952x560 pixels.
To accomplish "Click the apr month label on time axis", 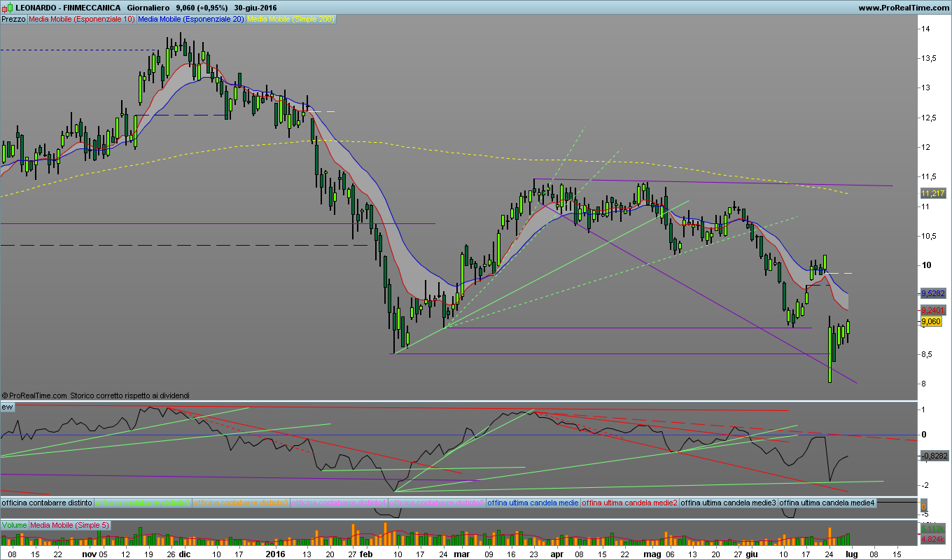I will click(x=556, y=554).
